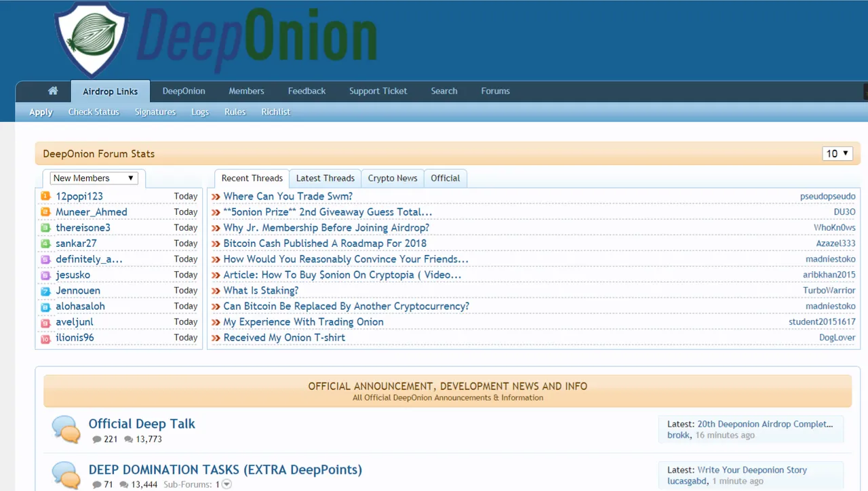
Task: Open the stats count dropdown showing 10
Action: tap(837, 154)
